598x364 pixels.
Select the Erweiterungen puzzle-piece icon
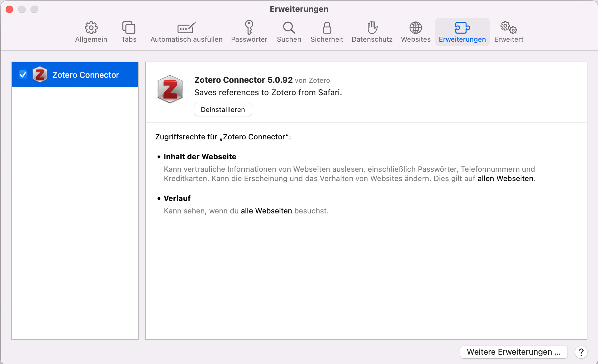point(462,28)
